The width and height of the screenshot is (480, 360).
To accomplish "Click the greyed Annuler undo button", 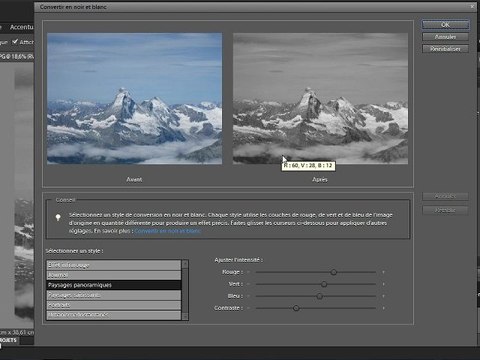I will (445, 196).
